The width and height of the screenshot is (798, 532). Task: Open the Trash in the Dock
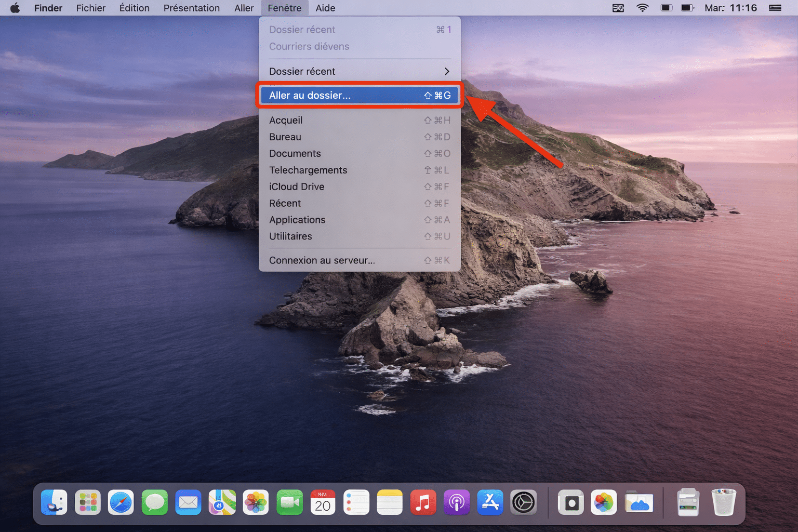tap(724, 502)
